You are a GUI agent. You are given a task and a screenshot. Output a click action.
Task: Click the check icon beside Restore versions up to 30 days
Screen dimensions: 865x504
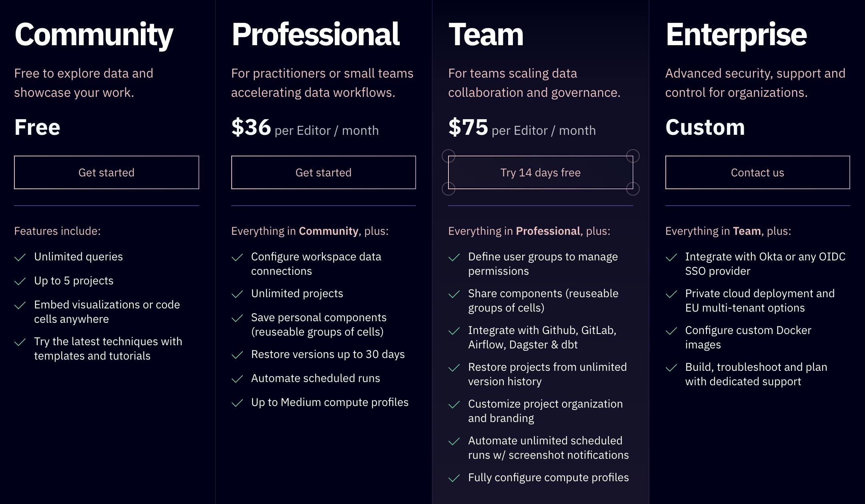237,355
